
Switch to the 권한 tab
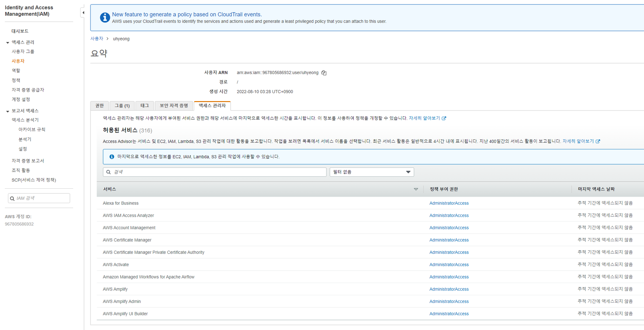(99, 106)
